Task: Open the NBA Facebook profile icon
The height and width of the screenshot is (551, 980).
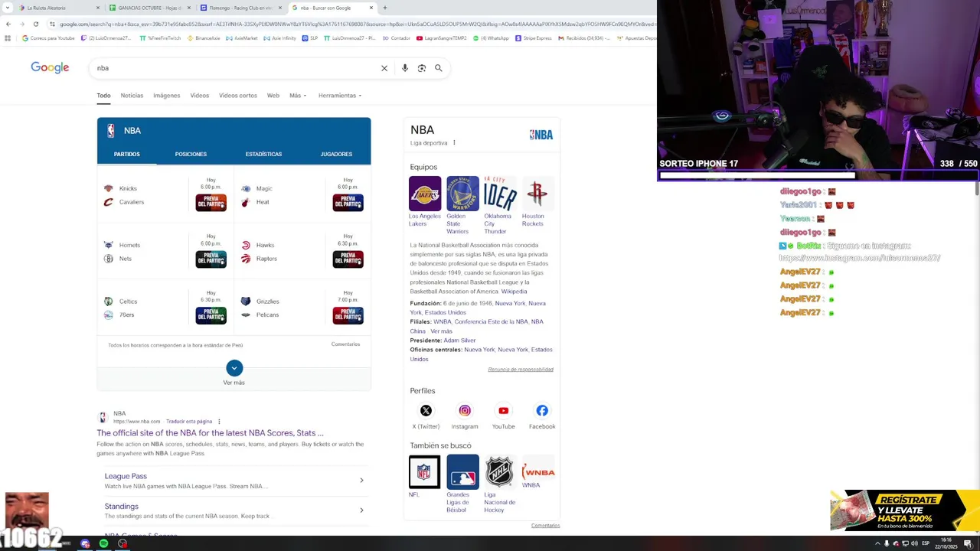Action: [542, 411]
